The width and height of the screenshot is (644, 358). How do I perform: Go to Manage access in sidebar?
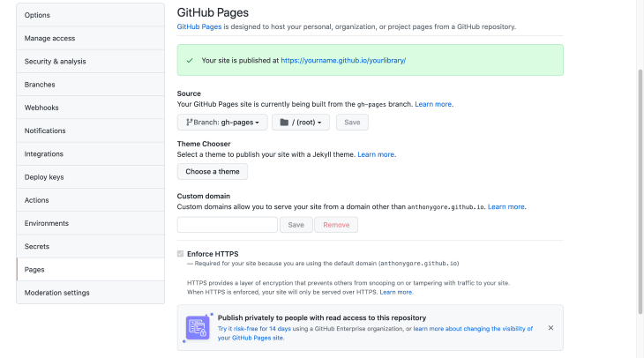pos(90,38)
